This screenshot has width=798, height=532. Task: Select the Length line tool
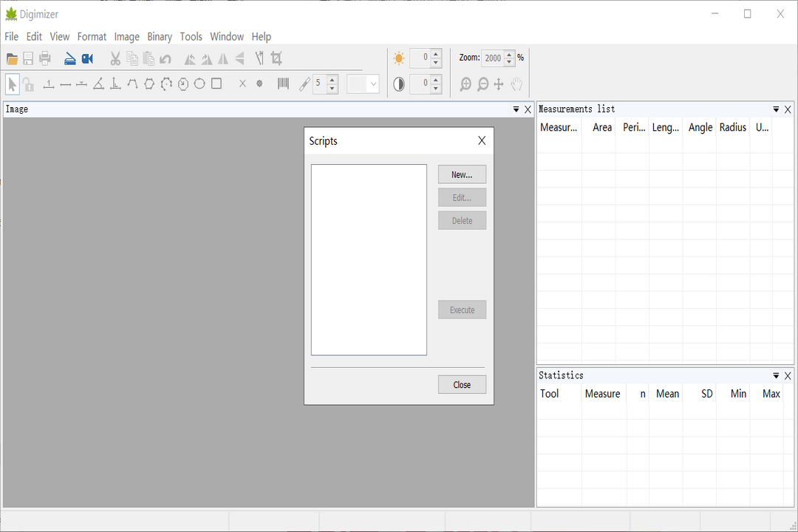click(x=65, y=84)
